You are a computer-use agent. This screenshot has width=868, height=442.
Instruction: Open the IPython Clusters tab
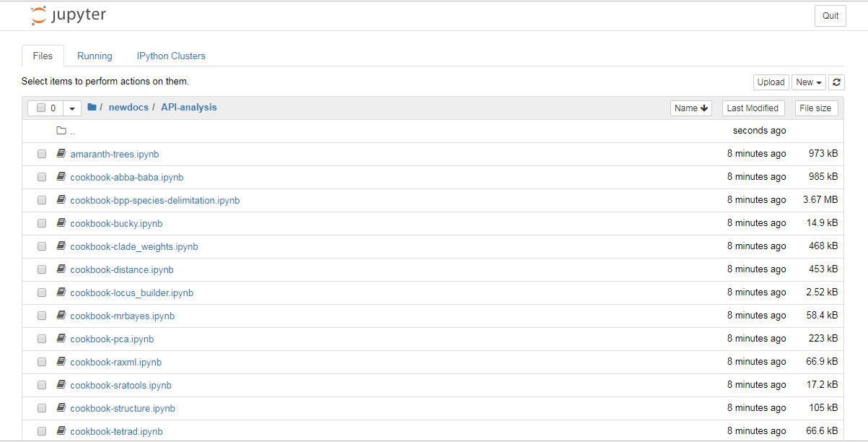pyautogui.click(x=171, y=56)
